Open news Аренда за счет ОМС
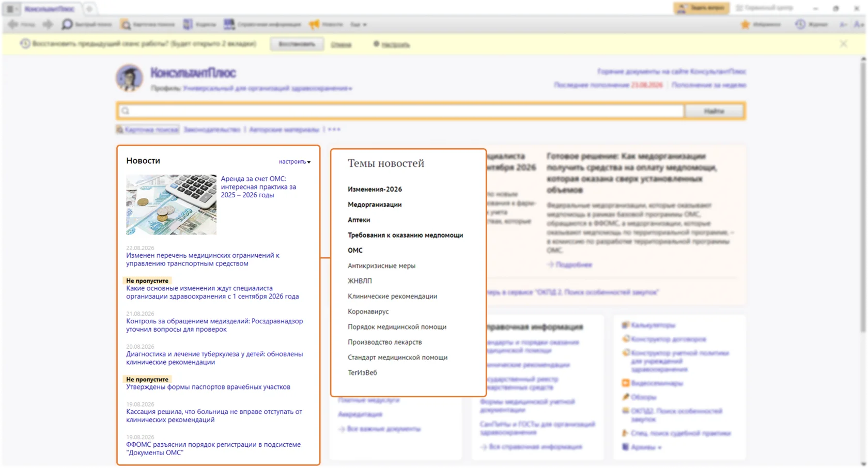 click(x=258, y=186)
